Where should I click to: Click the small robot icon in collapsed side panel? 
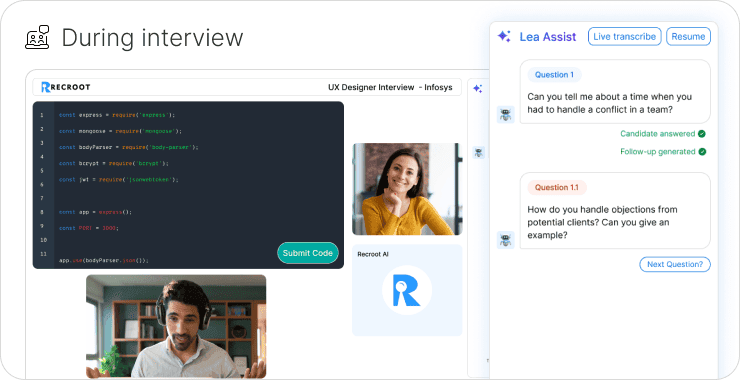479,152
